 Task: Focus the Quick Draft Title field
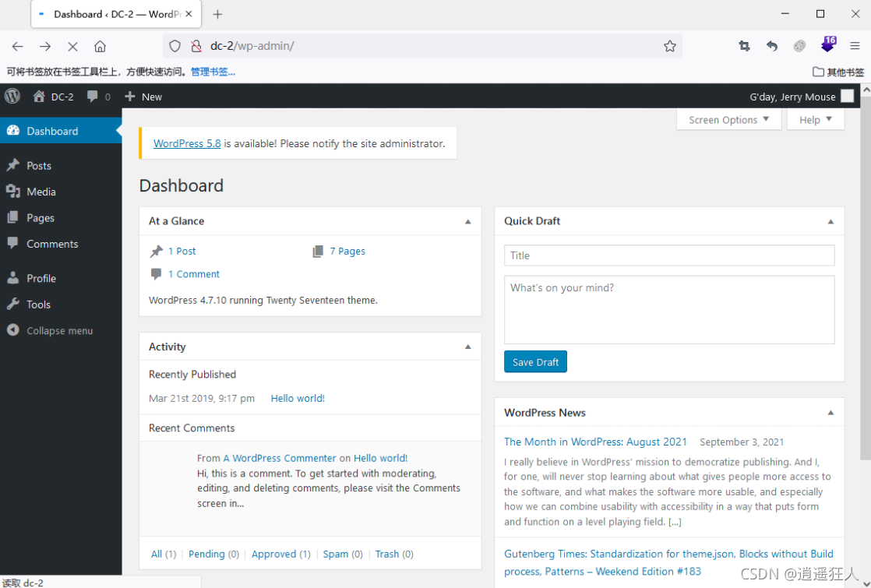point(668,255)
